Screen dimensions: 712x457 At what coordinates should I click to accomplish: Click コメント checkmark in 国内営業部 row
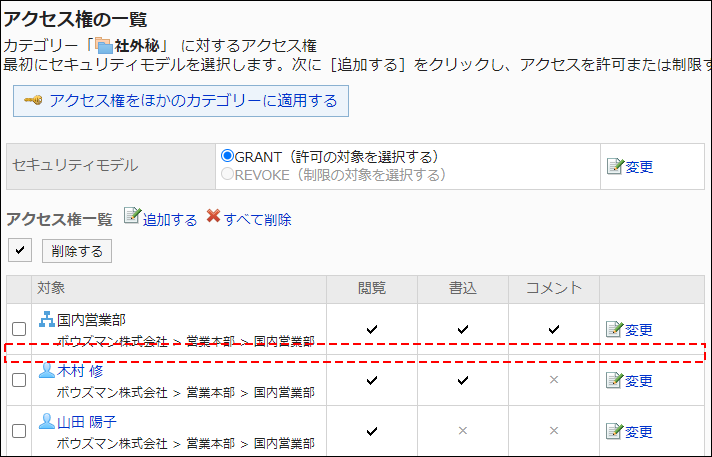pyautogui.click(x=554, y=329)
